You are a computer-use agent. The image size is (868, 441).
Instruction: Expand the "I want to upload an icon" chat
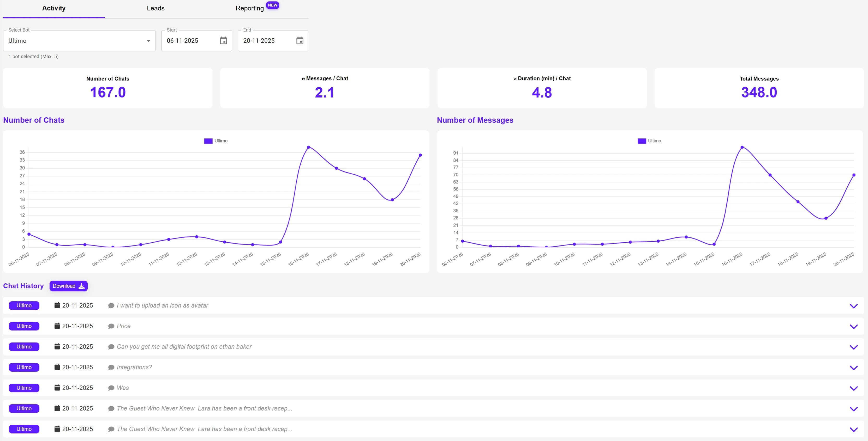(853, 306)
